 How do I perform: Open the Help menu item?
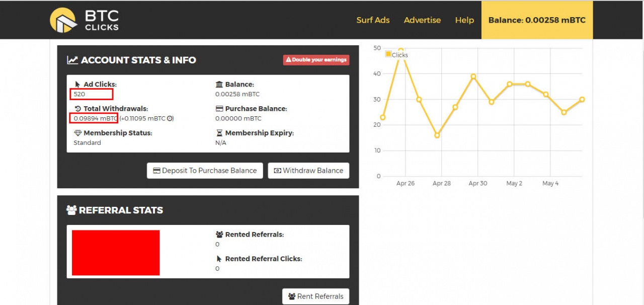pyautogui.click(x=464, y=20)
